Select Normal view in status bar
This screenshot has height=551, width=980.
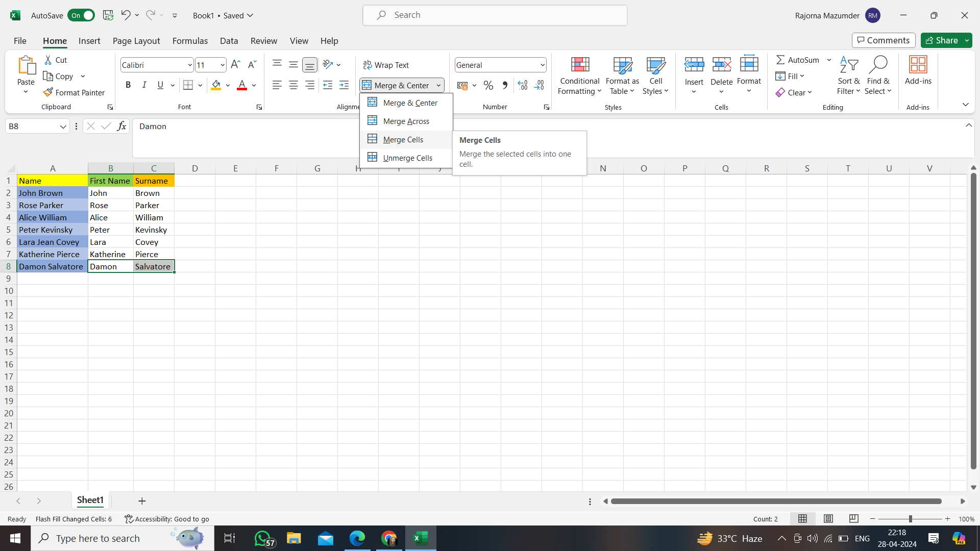point(803,519)
